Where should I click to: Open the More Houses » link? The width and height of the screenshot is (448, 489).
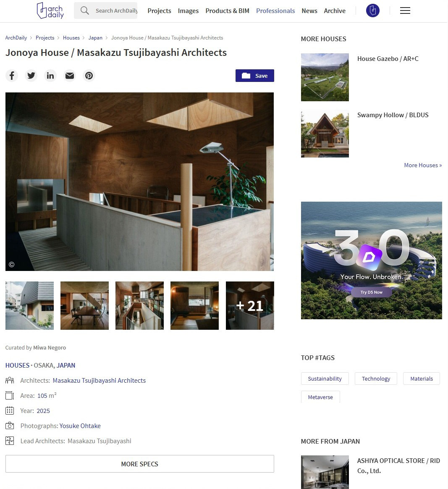(x=423, y=165)
